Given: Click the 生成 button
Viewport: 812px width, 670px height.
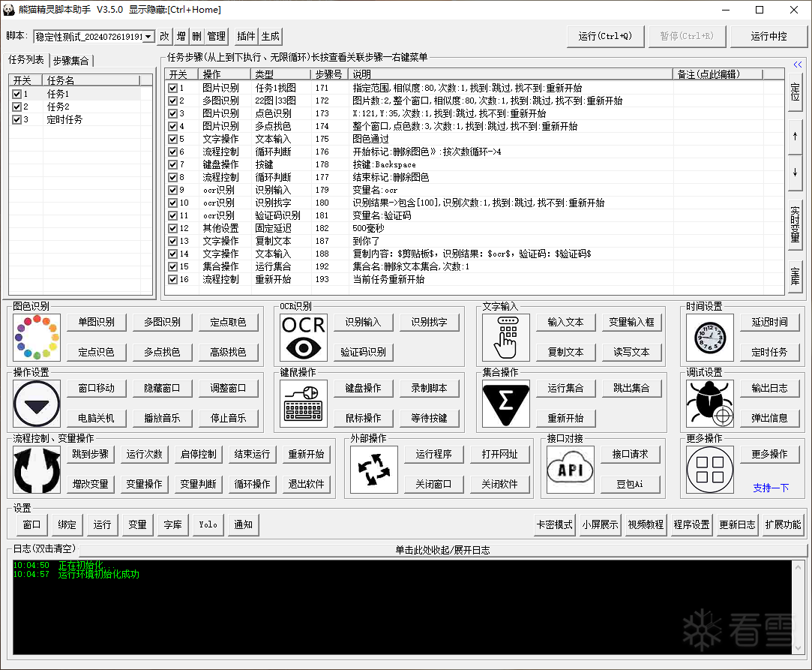Looking at the screenshot, I should coord(271,36).
